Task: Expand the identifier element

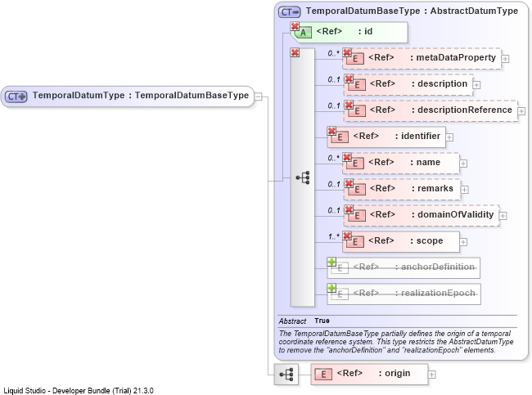Action: [449, 137]
